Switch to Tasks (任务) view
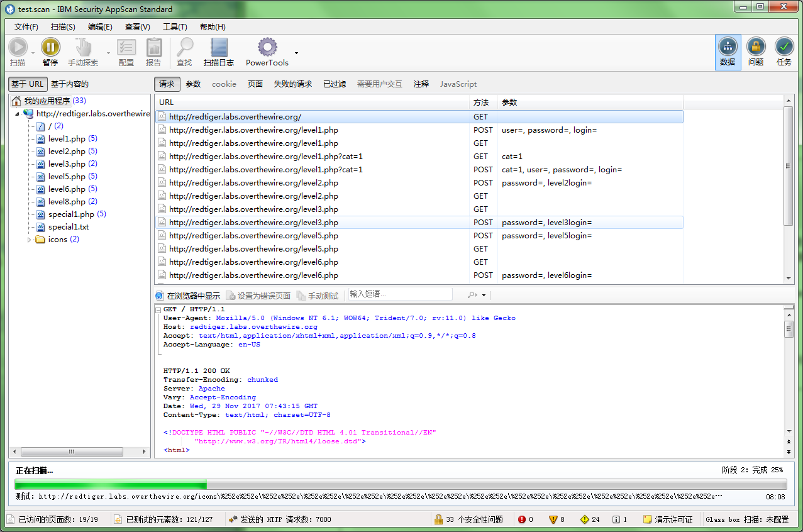 [x=784, y=52]
